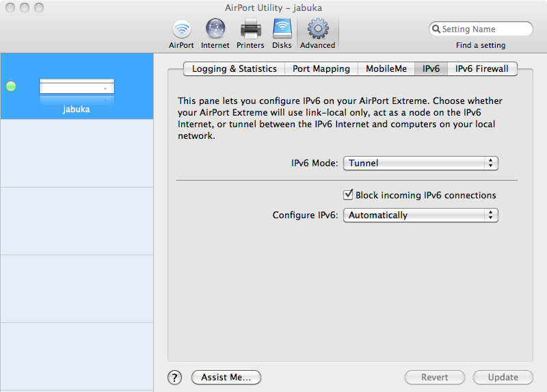Focus the Setting Name search field
The height and width of the screenshot is (392, 547).
pos(481,29)
